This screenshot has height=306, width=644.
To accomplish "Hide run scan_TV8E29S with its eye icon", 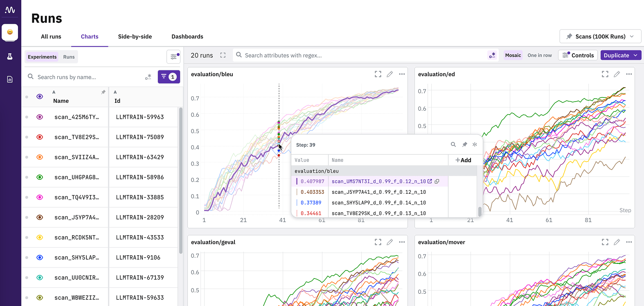I will [x=40, y=137].
